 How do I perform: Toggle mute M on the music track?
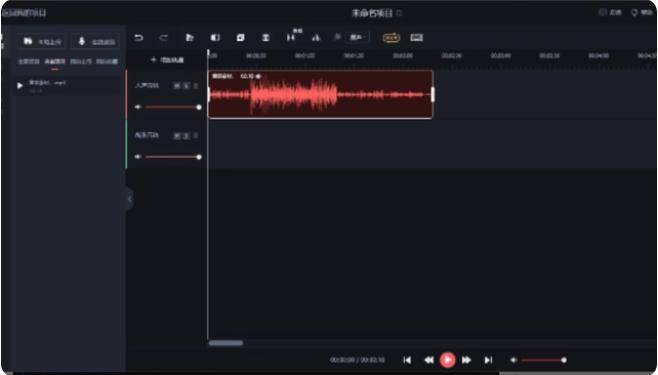pyautogui.click(x=177, y=135)
